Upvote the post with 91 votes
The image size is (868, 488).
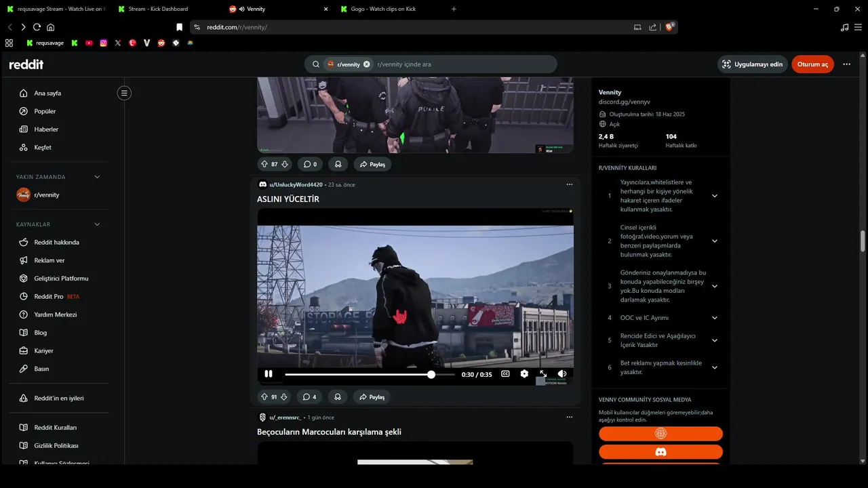coord(264,396)
